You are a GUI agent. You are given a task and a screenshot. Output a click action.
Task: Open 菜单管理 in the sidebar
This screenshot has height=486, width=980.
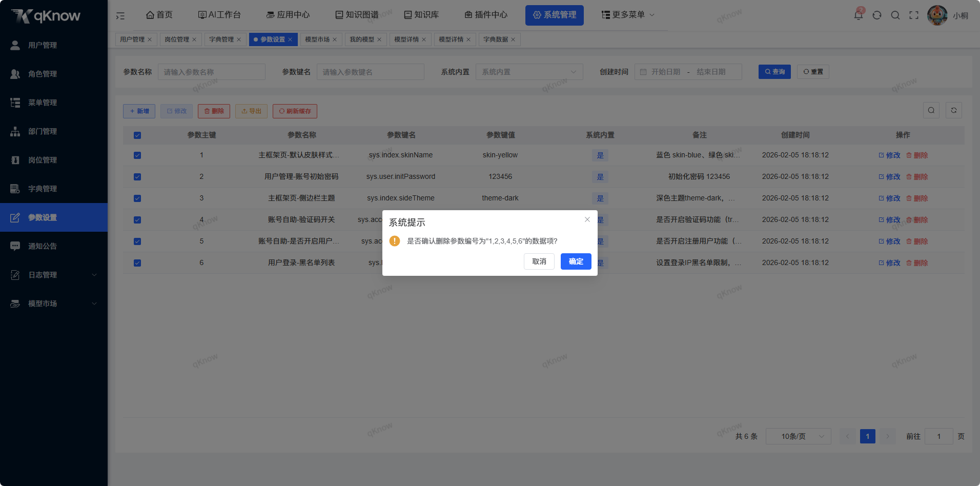coord(54,103)
